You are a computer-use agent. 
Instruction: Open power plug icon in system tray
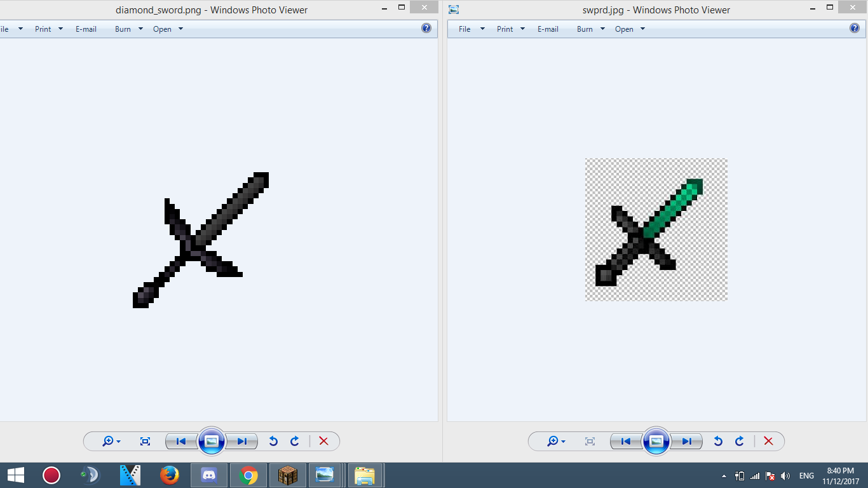tap(740, 476)
